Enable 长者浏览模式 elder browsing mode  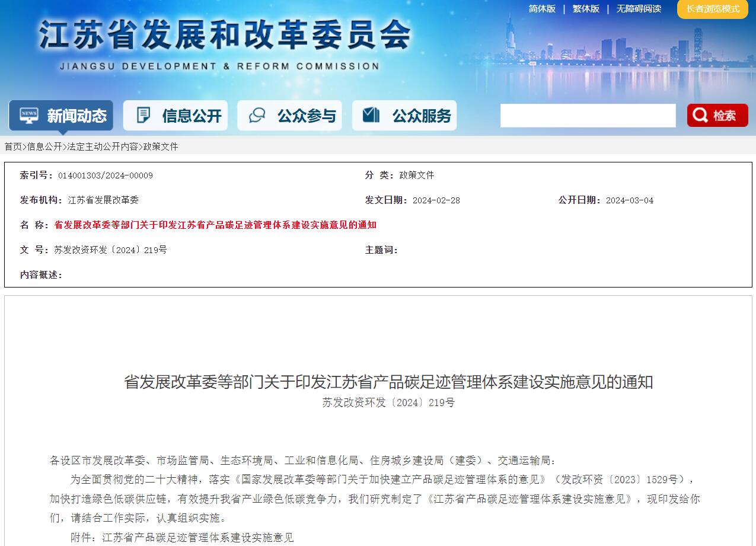tap(713, 9)
